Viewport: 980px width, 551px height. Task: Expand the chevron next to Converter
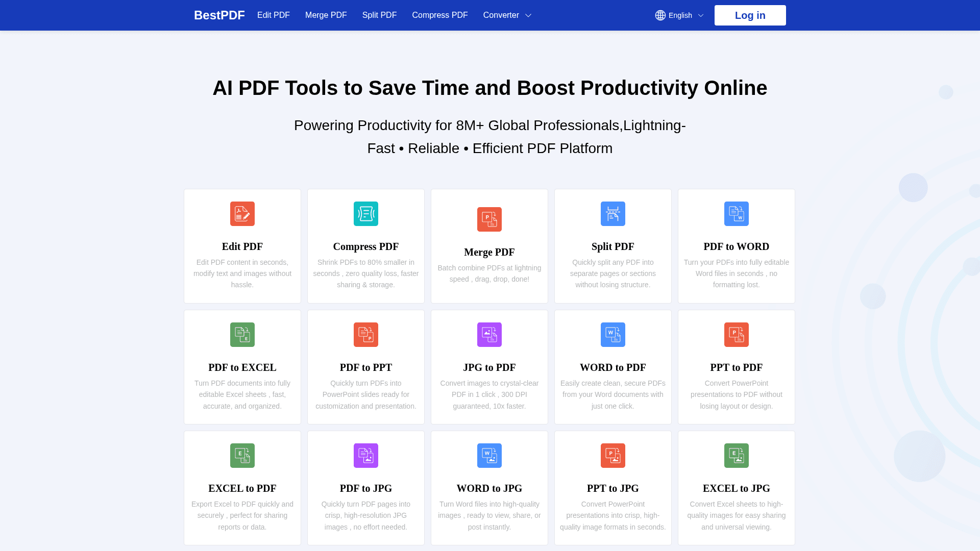tap(529, 15)
